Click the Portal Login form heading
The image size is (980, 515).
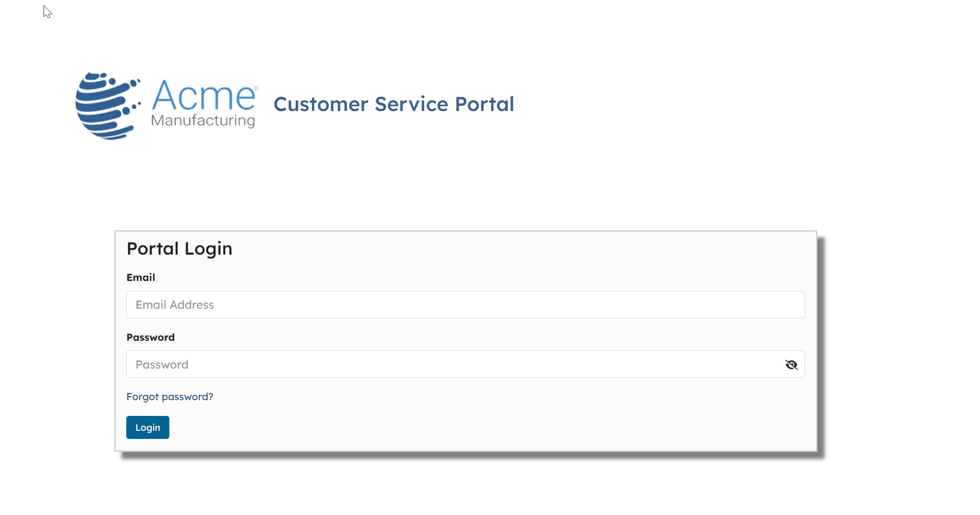[x=179, y=249]
